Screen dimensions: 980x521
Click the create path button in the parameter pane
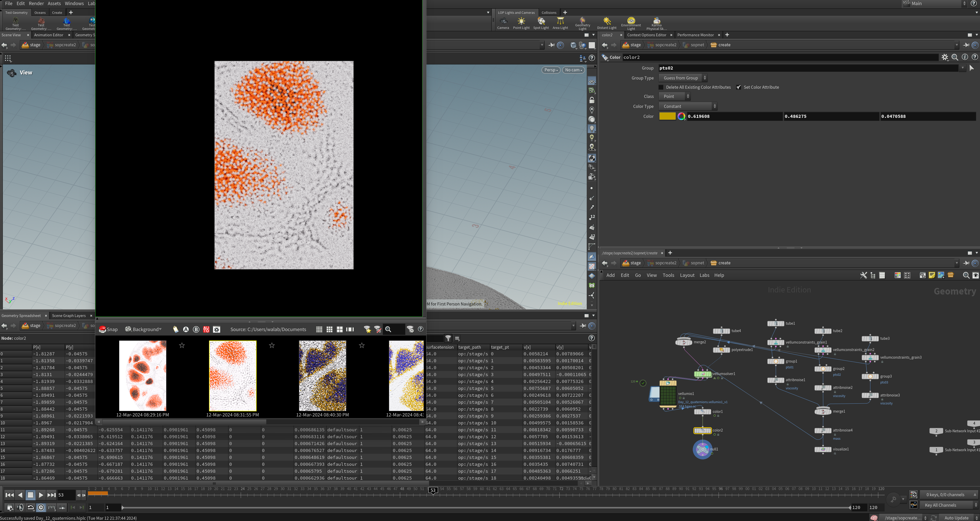[x=721, y=45]
